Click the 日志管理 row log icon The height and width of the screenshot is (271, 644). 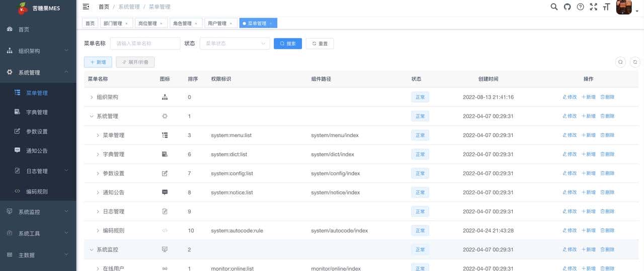tap(165, 212)
